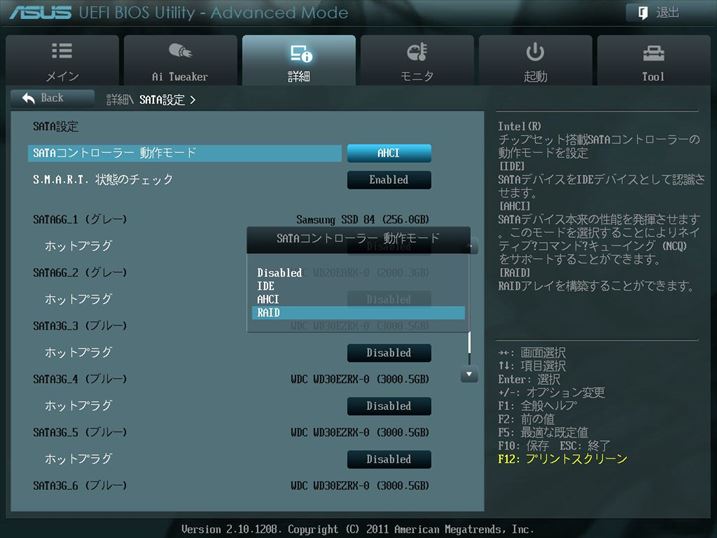
Task: Toggle SATA3G_5 hot plug Disabled button
Action: click(x=389, y=459)
